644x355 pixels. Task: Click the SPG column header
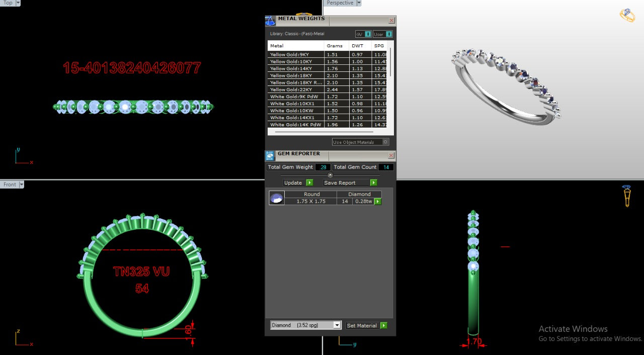click(379, 46)
